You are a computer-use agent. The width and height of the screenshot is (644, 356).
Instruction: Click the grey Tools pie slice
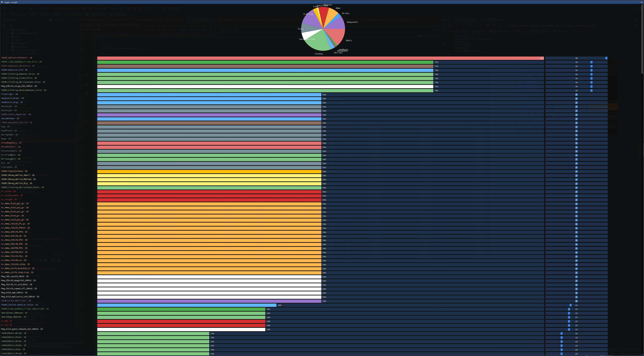pyautogui.click(x=309, y=29)
